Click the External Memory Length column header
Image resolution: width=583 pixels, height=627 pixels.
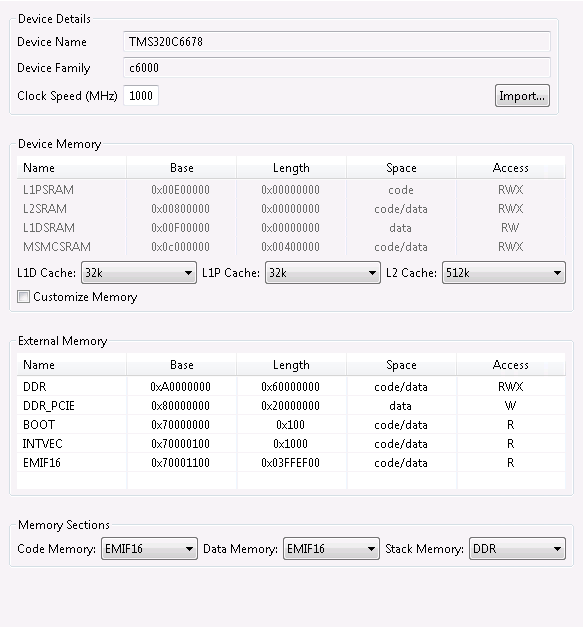[x=292, y=365]
